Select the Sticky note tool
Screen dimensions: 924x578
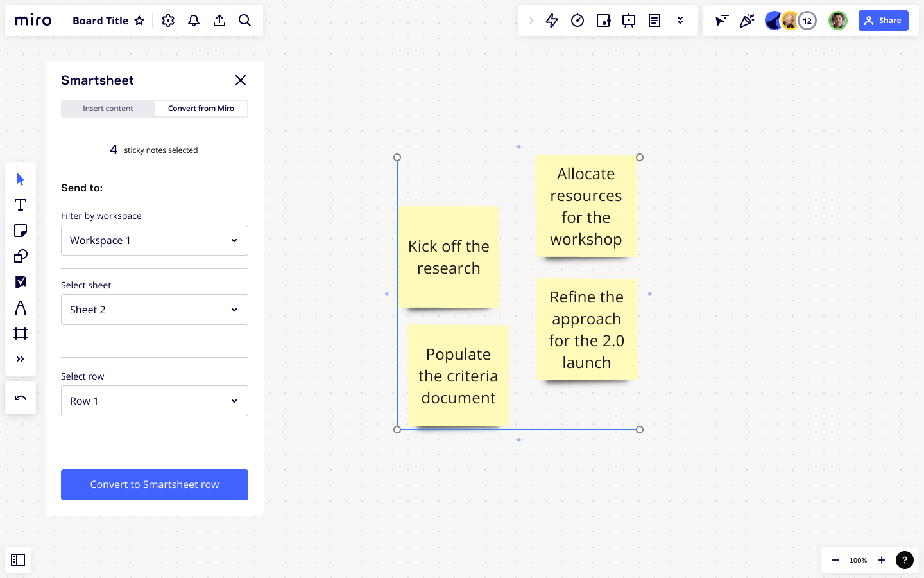pyautogui.click(x=21, y=231)
